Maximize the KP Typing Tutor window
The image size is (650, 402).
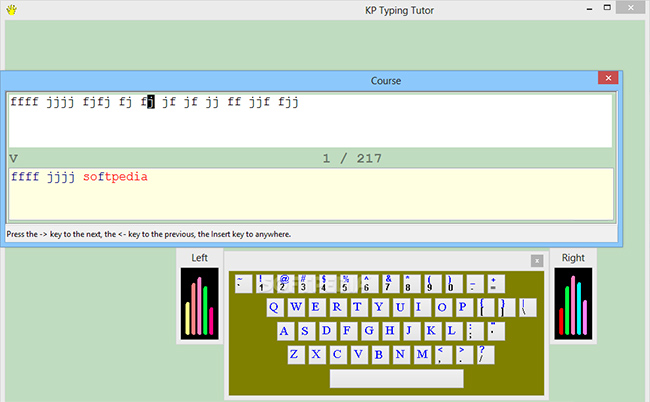607,8
